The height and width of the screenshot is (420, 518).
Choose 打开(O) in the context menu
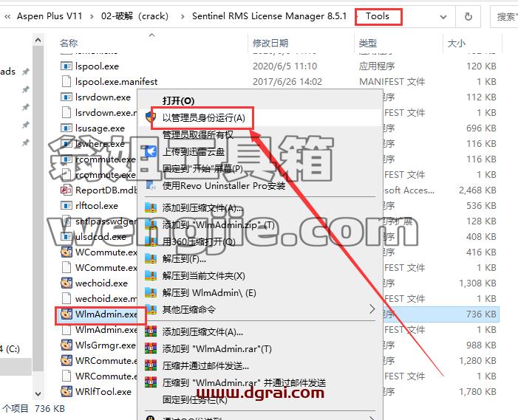178,101
